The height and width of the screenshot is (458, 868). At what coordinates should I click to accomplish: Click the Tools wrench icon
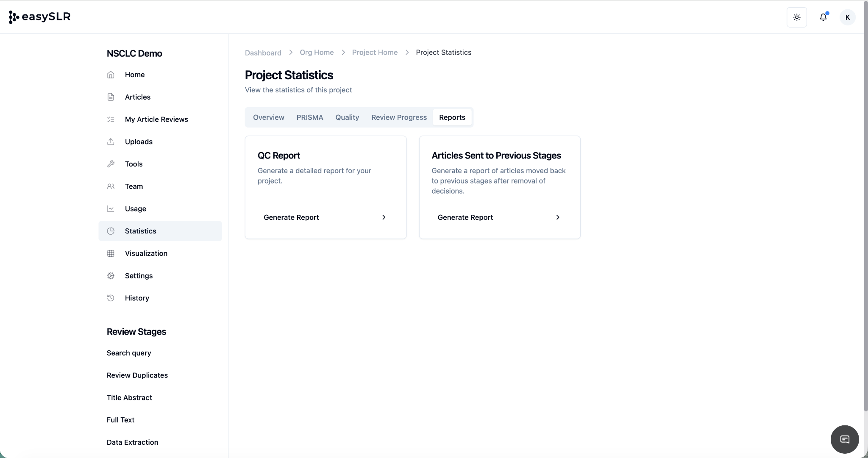[111, 164]
